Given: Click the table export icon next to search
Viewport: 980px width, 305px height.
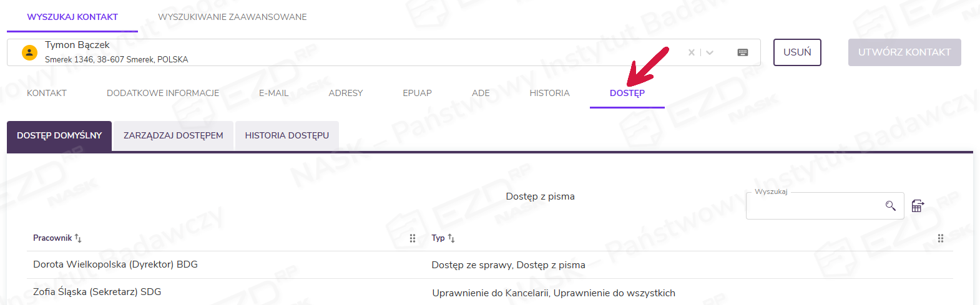Looking at the screenshot, I should 918,206.
